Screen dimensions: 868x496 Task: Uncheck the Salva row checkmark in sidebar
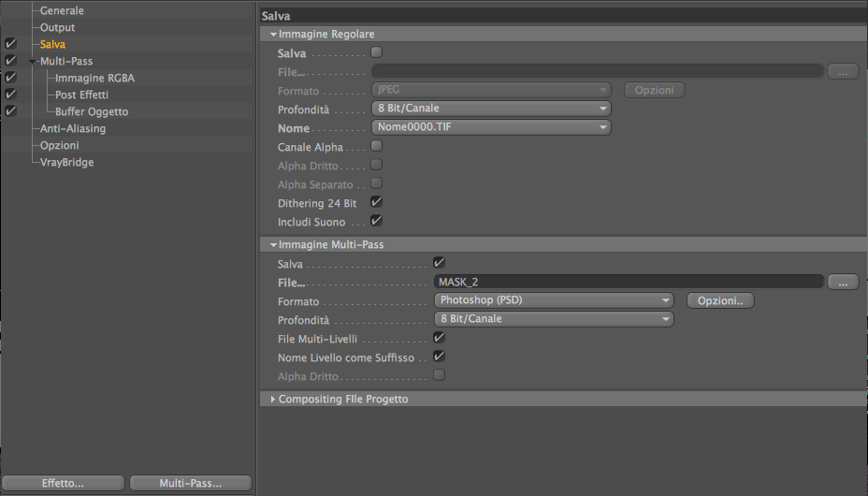[10, 44]
